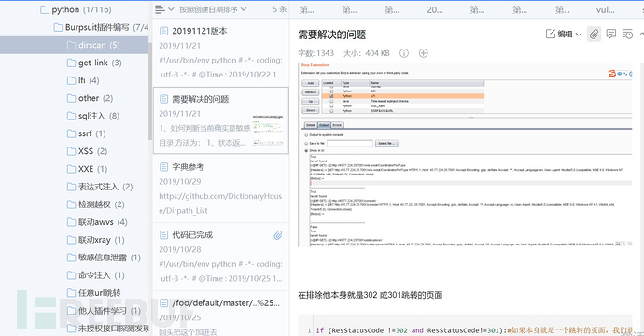The height and width of the screenshot is (336, 644).
Task: Click the 编辑 edit button
Action: click(559, 35)
